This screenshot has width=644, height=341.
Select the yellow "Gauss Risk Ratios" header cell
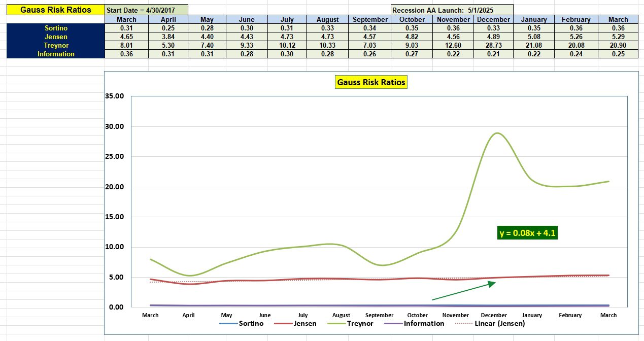coord(55,10)
